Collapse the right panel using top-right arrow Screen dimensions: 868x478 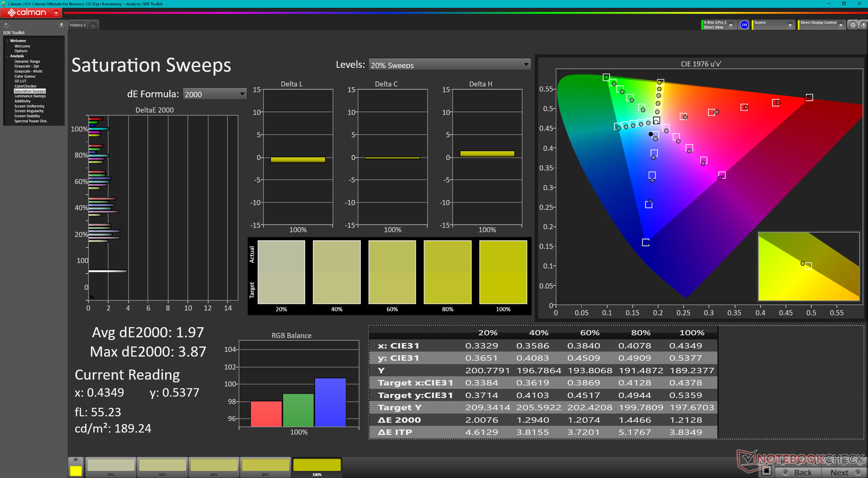tap(863, 25)
